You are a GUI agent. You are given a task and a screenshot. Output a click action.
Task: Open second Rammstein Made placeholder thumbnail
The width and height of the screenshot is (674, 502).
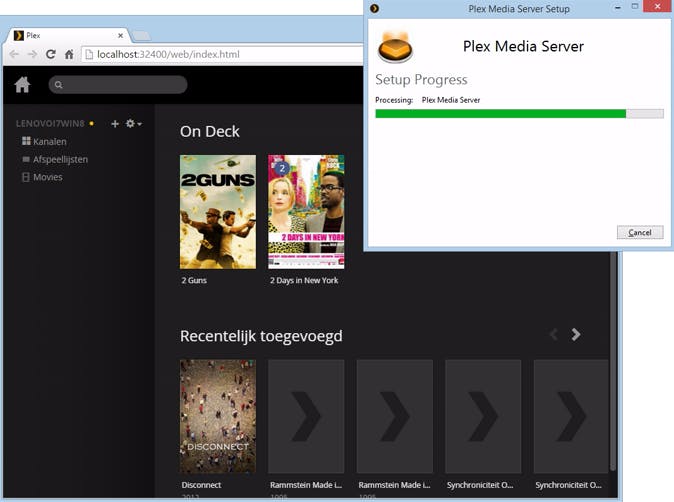pyautogui.click(x=395, y=416)
